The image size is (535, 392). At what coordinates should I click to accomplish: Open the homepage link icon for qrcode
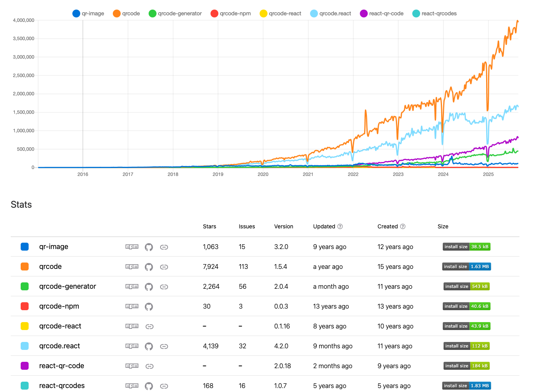[x=164, y=267]
